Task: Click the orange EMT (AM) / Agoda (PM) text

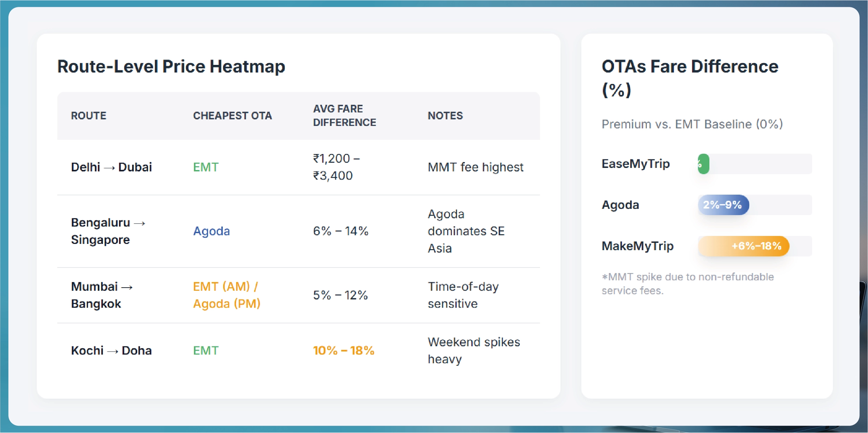Action: tap(227, 295)
